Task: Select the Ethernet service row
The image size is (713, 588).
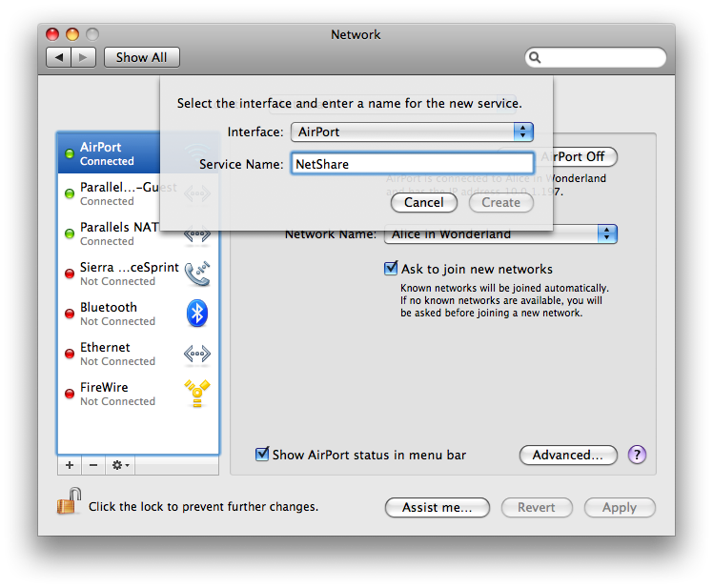Action: coord(138,354)
